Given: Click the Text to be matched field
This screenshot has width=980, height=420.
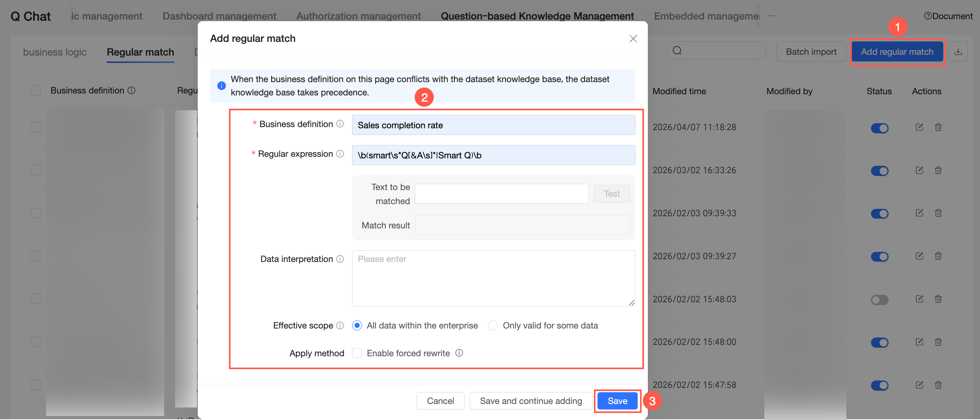Looking at the screenshot, I should [x=502, y=194].
